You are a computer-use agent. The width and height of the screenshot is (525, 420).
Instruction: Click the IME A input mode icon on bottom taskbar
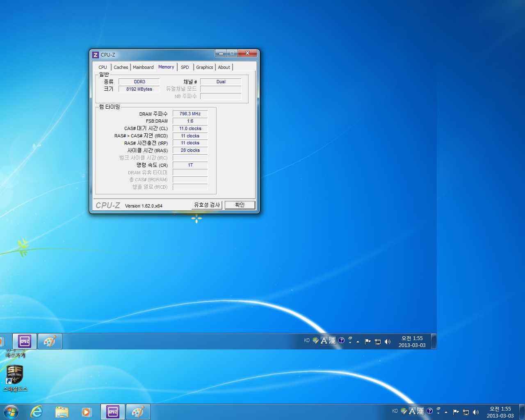coord(412,411)
